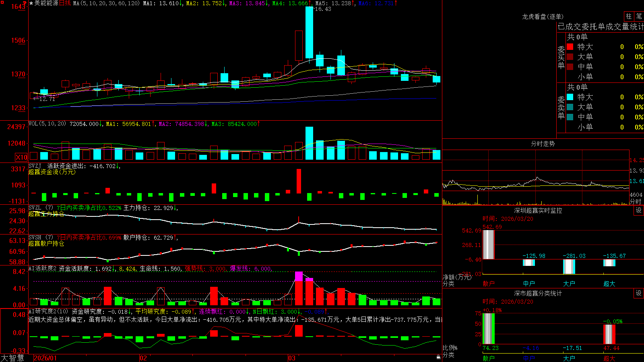Select the 龙虎看盘(逐单) panel title
Viewport: 644px width, 362px height.
point(543,16)
